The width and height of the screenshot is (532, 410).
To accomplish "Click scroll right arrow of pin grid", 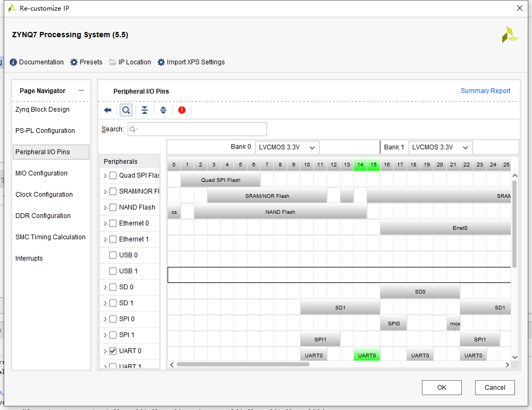I will coord(508,365).
